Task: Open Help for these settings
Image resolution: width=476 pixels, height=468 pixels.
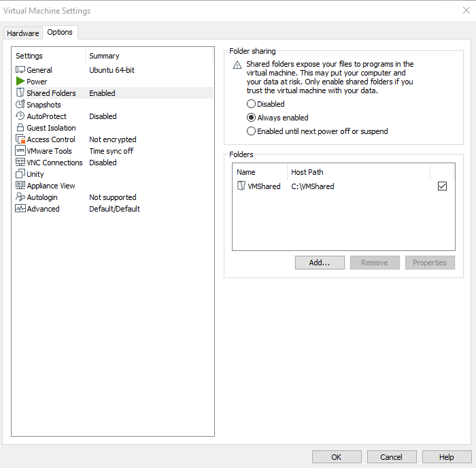Action: click(447, 456)
